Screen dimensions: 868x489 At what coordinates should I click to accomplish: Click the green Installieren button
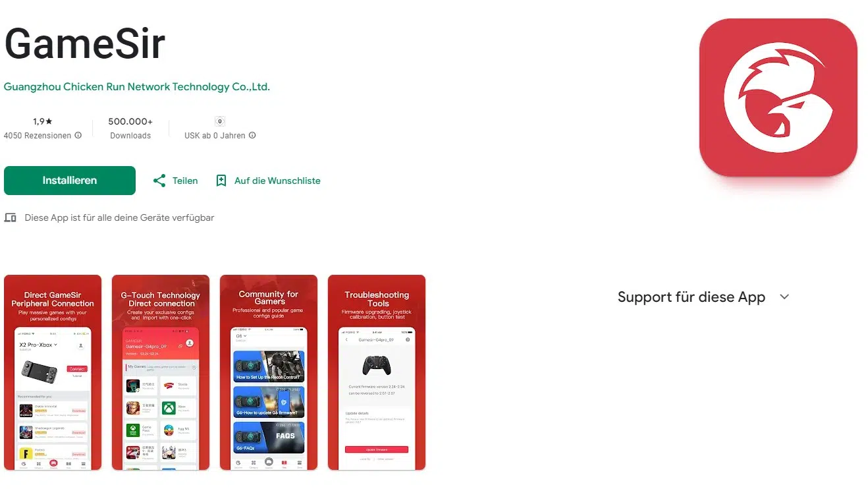pos(70,181)
